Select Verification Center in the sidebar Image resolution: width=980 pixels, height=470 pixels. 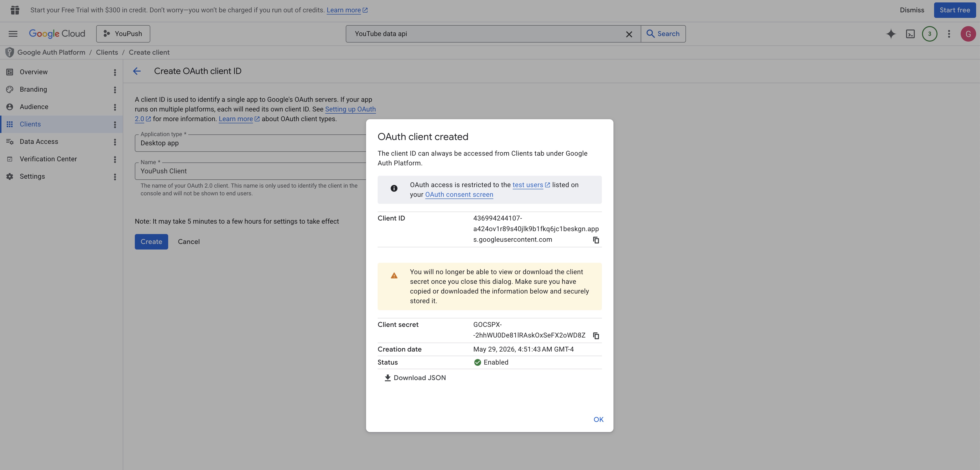[48, 159]
